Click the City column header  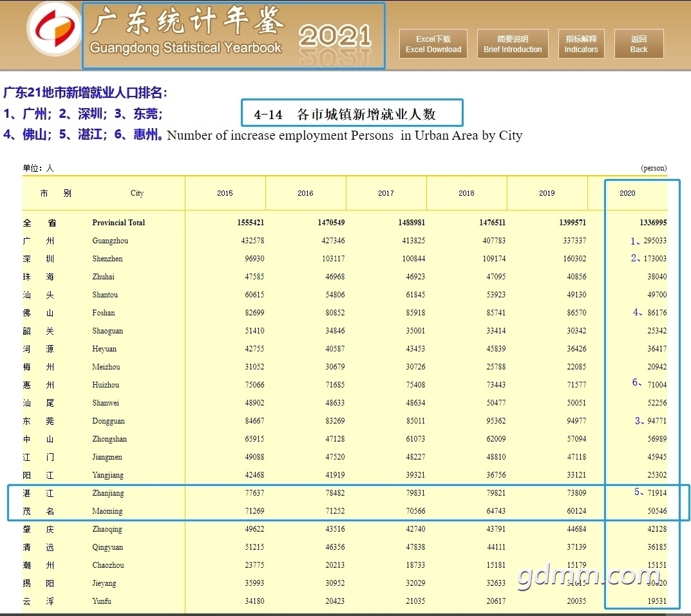pos(137,193)
